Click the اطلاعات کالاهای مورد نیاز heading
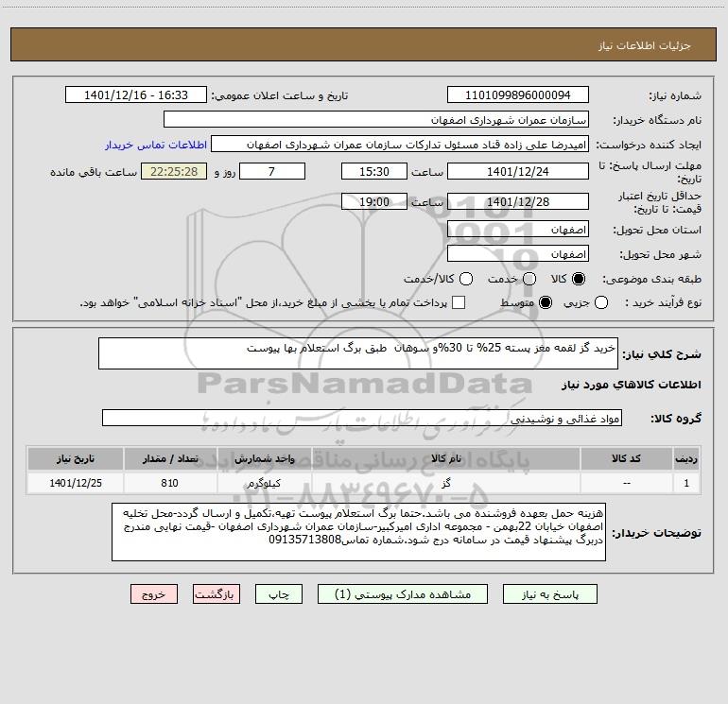This screenshot has width=728, height=704. pos(632,385)
